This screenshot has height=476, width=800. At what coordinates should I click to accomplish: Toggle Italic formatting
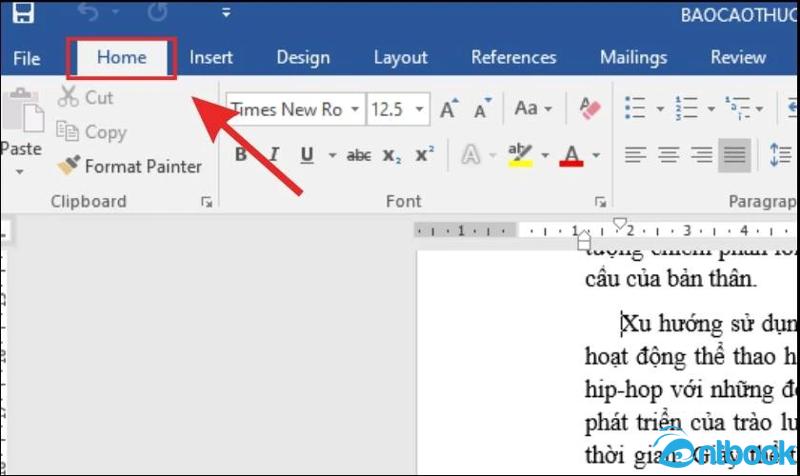point(273,155)
